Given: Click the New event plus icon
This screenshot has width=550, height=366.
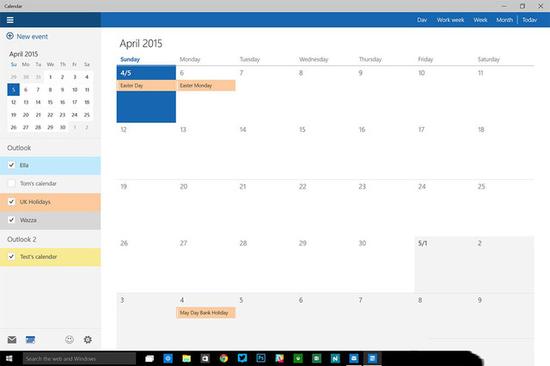Looking at the screenshot, I should pos(10,36).
